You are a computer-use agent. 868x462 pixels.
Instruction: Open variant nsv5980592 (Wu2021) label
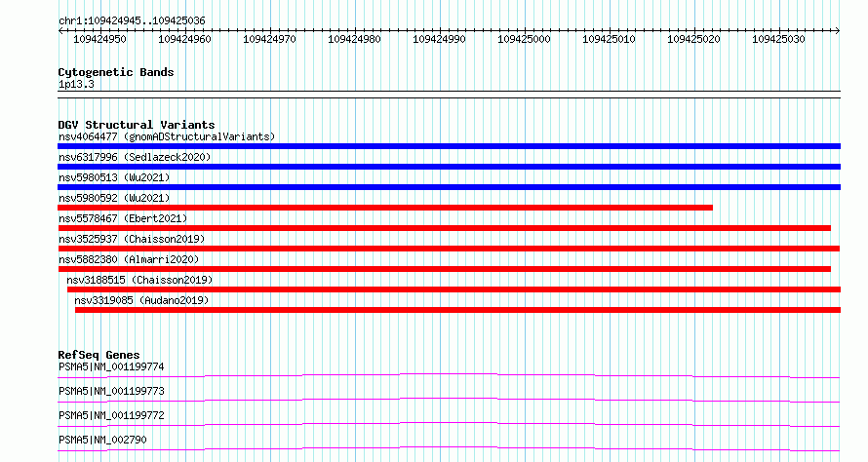[114, 198]
